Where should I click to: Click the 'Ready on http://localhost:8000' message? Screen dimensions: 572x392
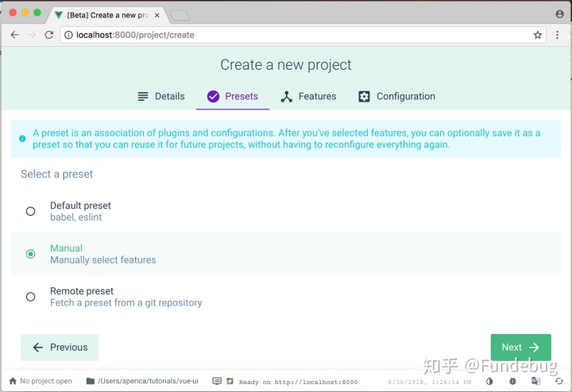(x=298, y=382)
